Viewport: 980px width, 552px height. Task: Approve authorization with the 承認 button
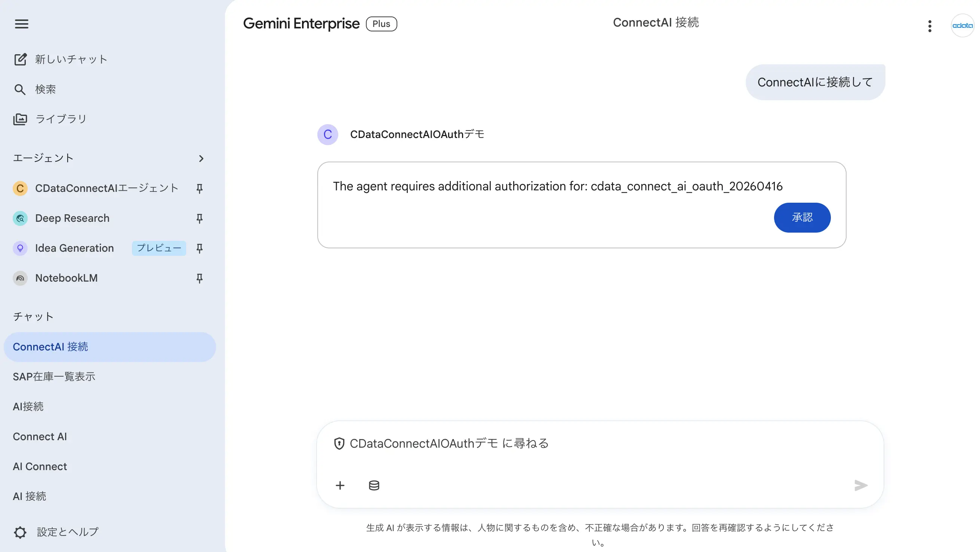tap(802, 217)
